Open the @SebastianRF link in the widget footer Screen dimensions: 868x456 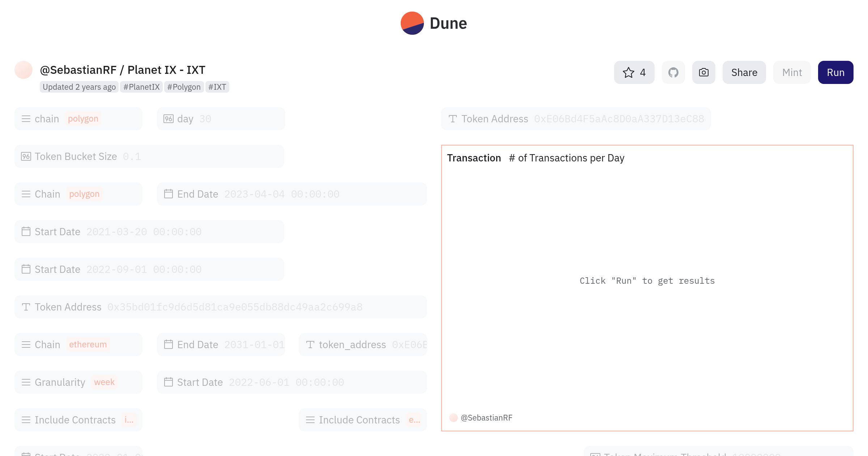click(486, 418)
